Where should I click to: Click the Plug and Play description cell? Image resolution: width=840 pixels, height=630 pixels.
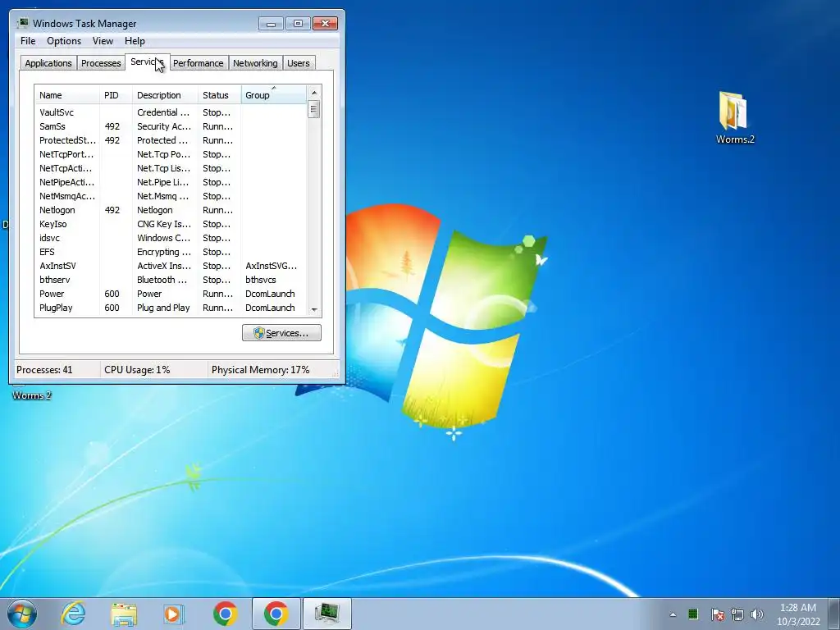click(x=163, y=308)
